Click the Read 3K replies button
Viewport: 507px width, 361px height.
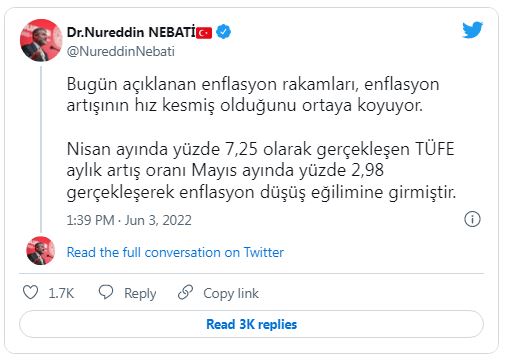pos(251,324)
